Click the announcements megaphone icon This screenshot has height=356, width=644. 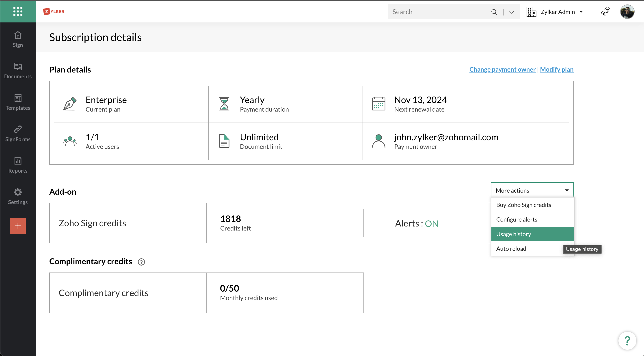[x=605, y=11]
